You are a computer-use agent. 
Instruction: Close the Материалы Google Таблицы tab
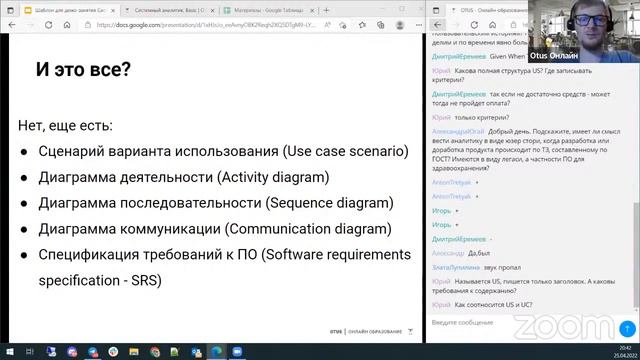(312, 10)
